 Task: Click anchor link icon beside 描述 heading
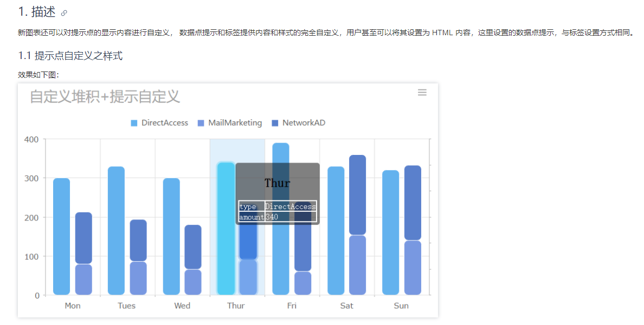click(63, 13)
